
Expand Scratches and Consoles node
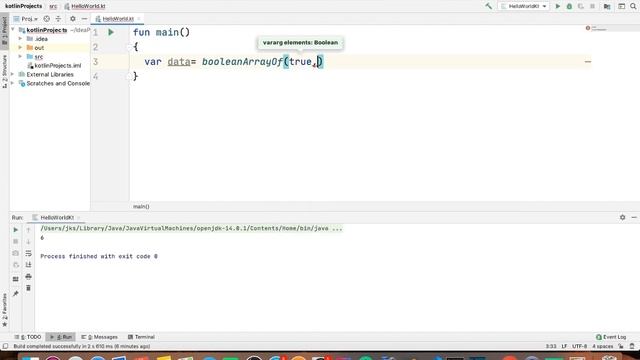13,83
